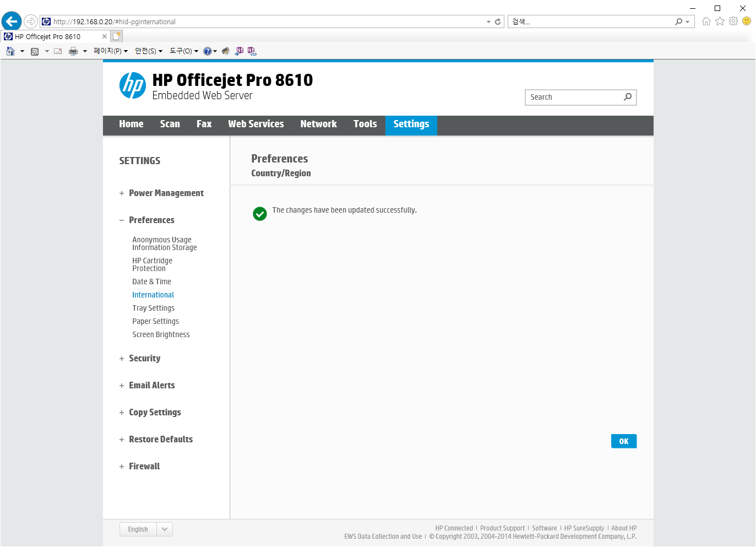The image size is (756, 547).
Task: Click the Print icon in command bar
Action: 73,51
